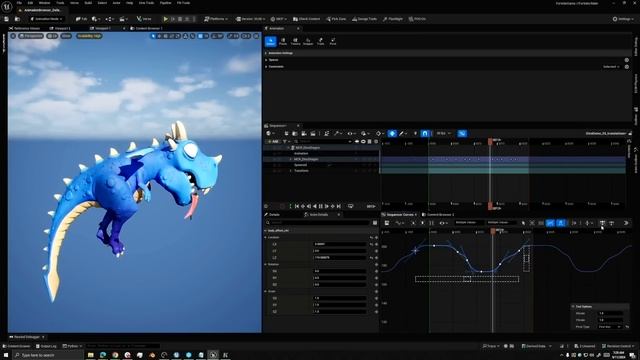Select the Snapper tool in Animation panel
Screen dimensions: 640x360
click(x=308, y=41)
